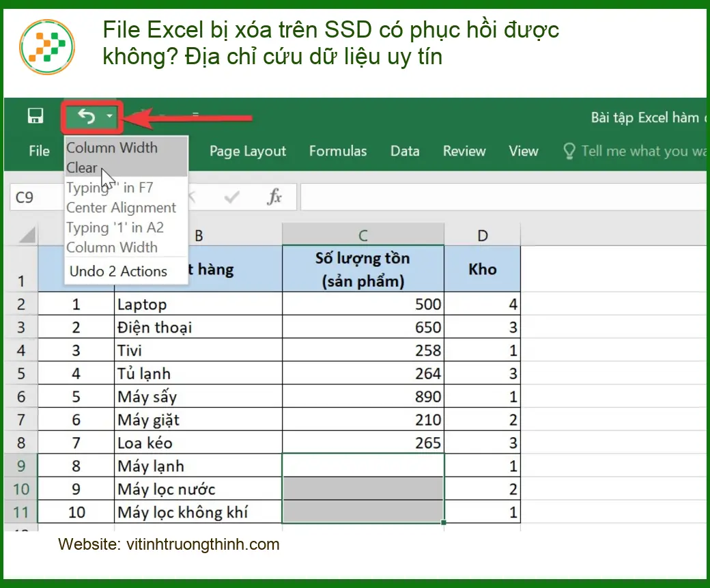Open the vitinhtruongthinh.com website link
The image size is (710, 588).
click(203, 544)
